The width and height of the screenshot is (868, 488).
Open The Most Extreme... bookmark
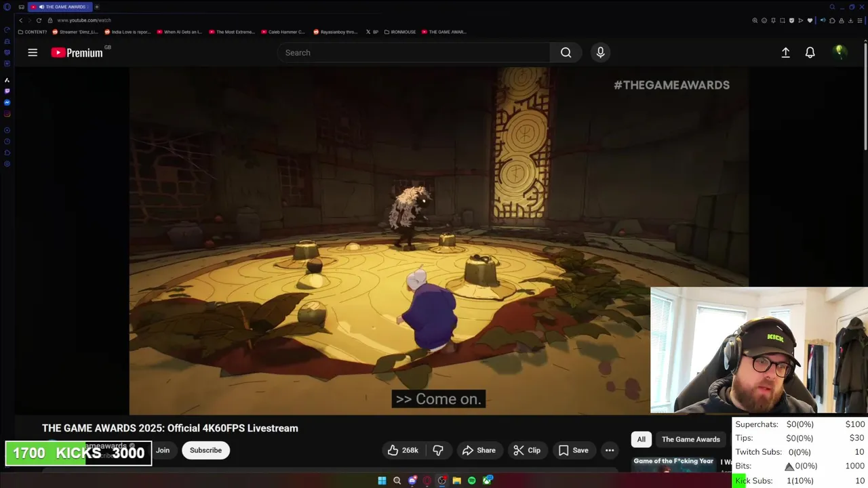click(232, 32)
